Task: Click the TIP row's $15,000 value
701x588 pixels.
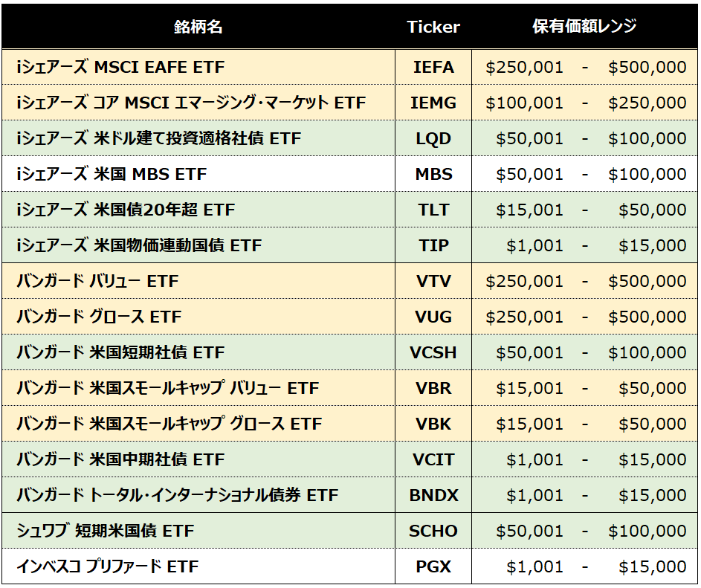Action: (x=652, y=246)
